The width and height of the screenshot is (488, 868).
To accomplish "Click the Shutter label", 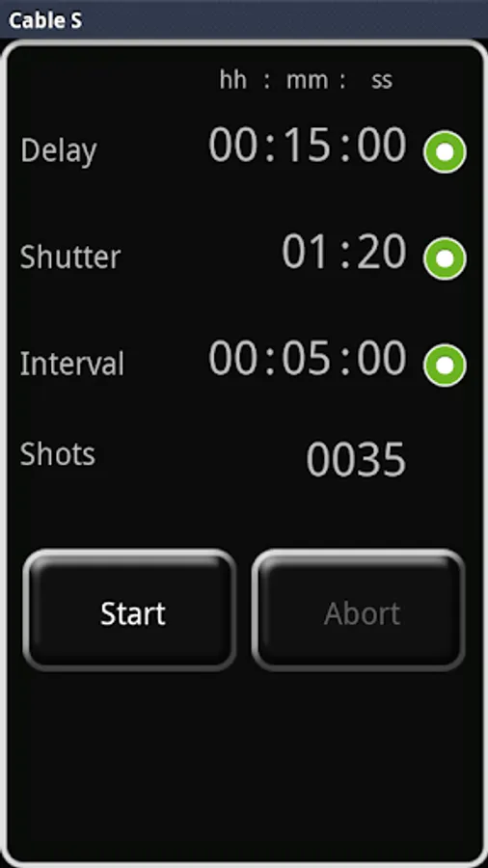I will pos(70,257).
